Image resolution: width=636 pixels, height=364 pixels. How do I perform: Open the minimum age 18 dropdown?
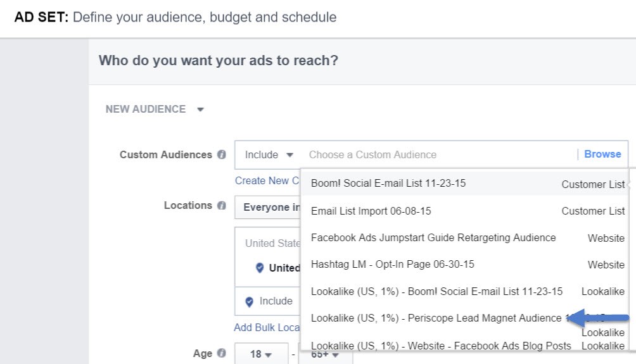pos(261,354)
